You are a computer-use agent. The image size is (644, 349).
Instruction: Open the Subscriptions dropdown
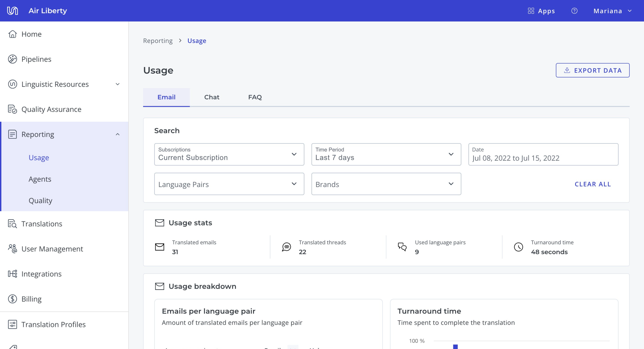(229, 154)
